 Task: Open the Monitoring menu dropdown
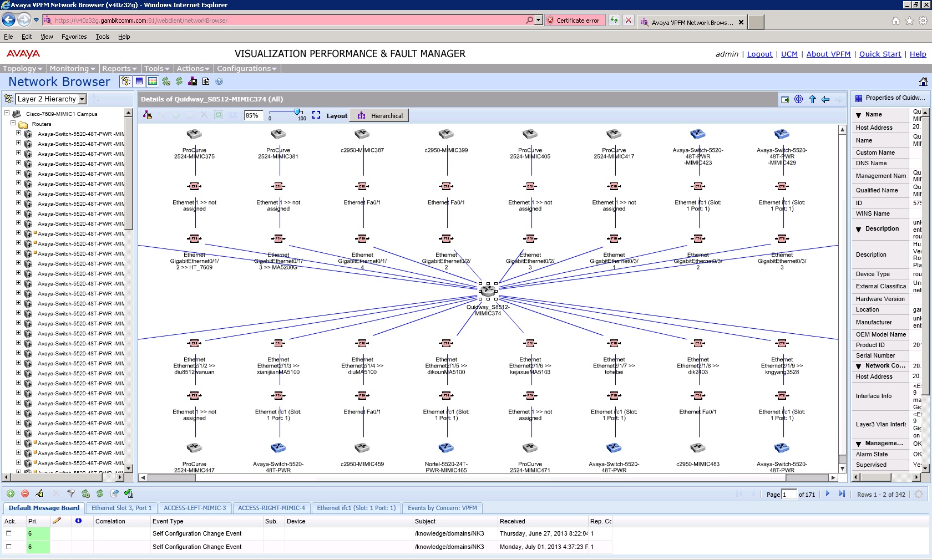[72, 69]
